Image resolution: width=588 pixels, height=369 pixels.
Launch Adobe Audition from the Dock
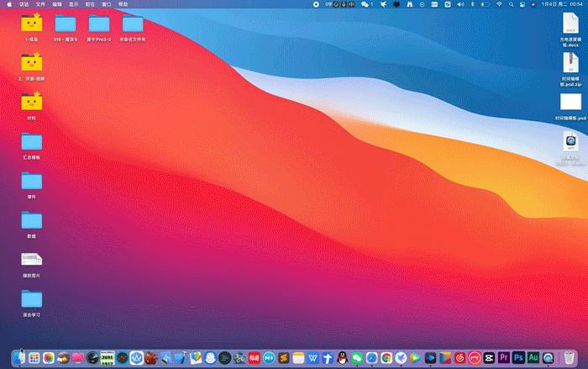click(533, 357)
